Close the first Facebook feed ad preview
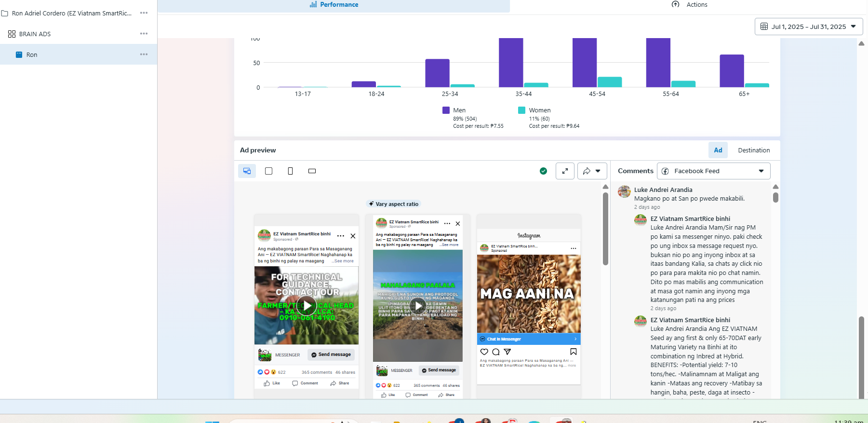This screenshot has height=423, width=868. click(353, 236)
